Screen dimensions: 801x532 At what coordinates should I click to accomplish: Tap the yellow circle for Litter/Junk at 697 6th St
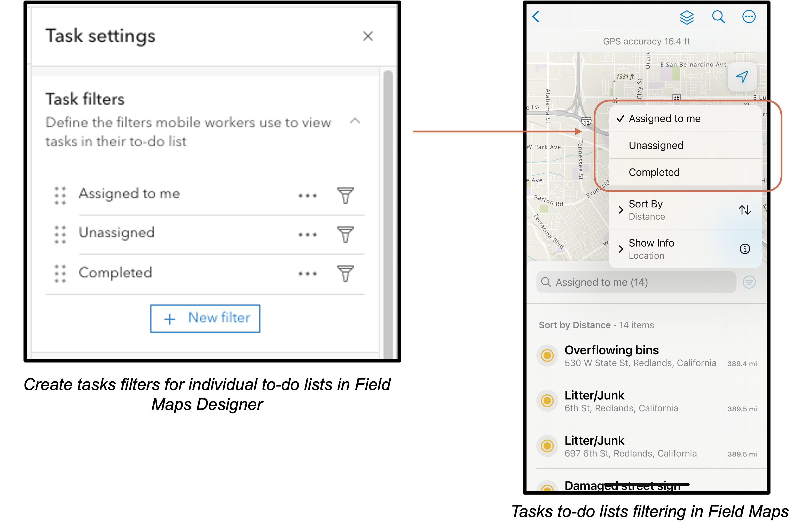547,446
